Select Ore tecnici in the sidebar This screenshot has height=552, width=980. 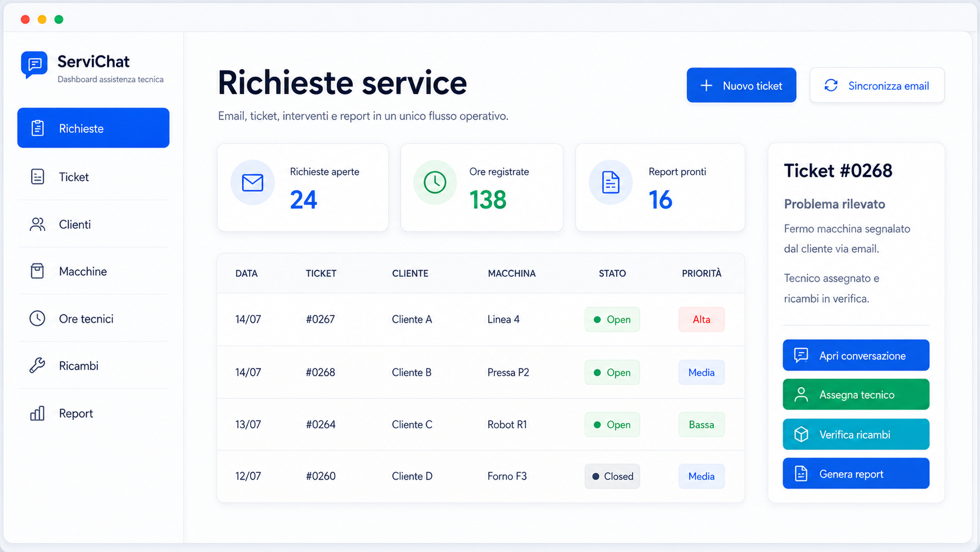pyautogui.click(x=93, y=319)
